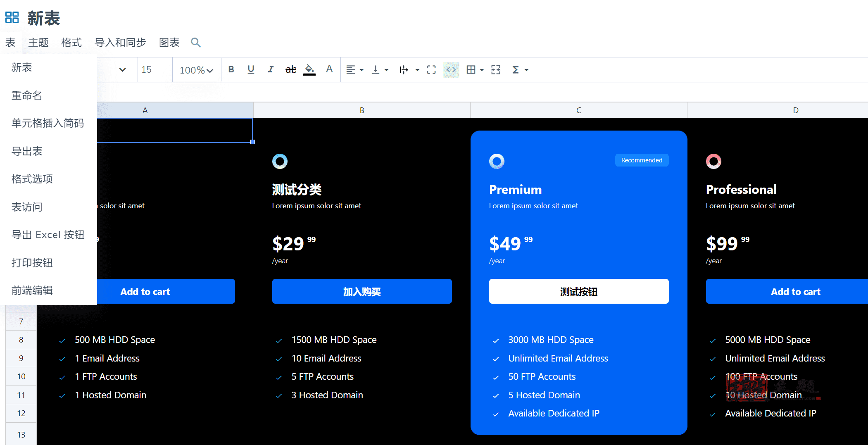Open the 表 menu

[10, 43]
